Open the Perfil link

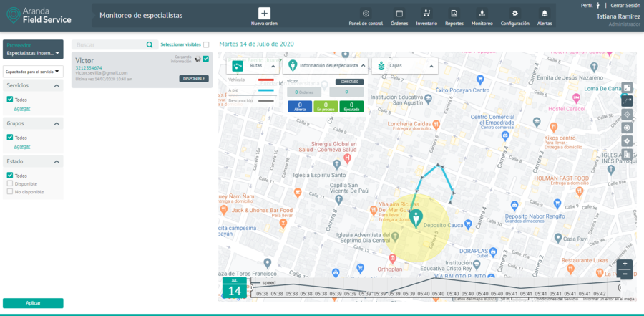pyautogui.click(x=587, y=5)
